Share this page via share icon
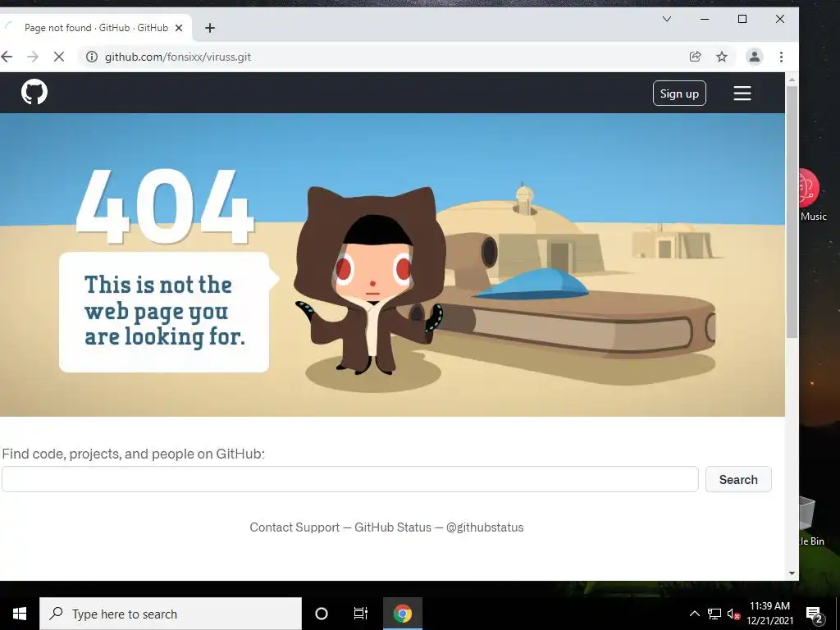Image resolution: width=840 pixels, height=630 pixels. coord(695,57)
